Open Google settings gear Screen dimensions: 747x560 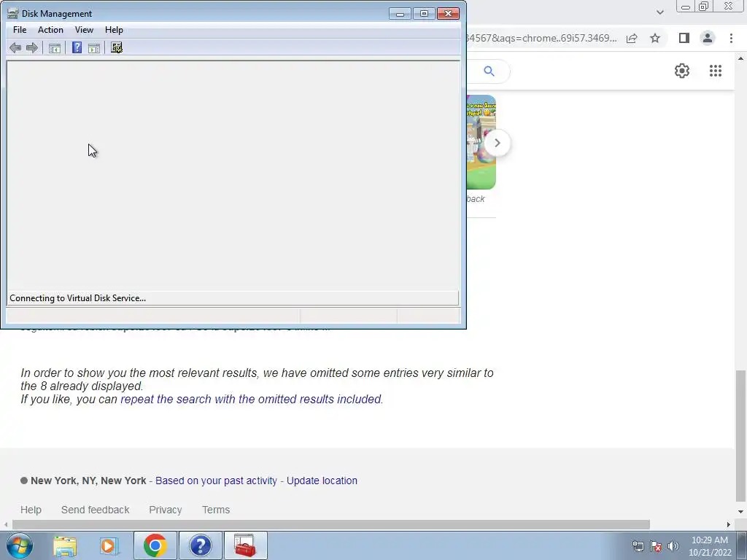pyautogui.click(x=682, y=71)
